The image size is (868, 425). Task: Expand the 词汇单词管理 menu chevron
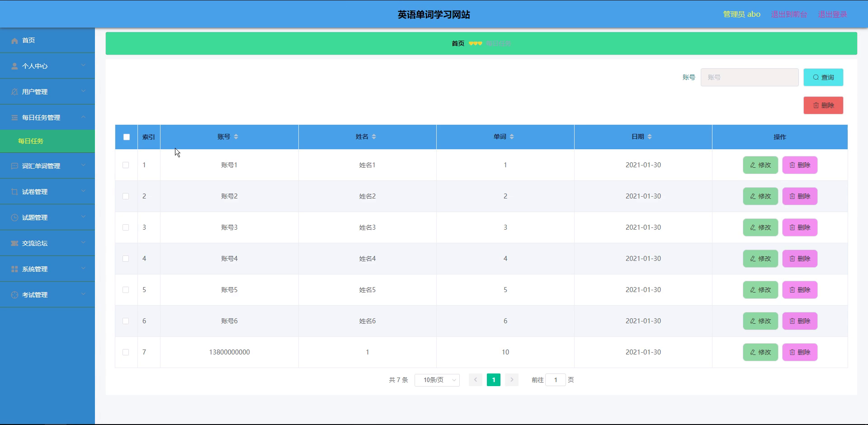(83, 165)
